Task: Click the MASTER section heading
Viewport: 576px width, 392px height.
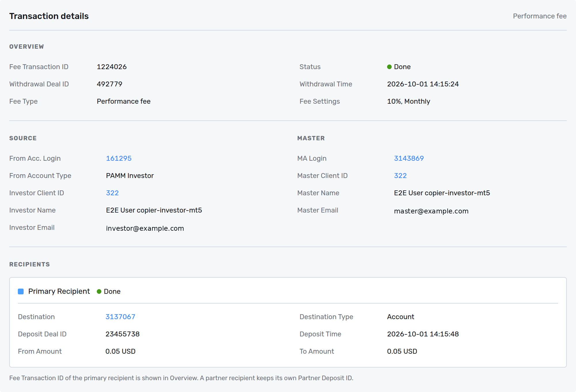Action: (x=311, y=138)
